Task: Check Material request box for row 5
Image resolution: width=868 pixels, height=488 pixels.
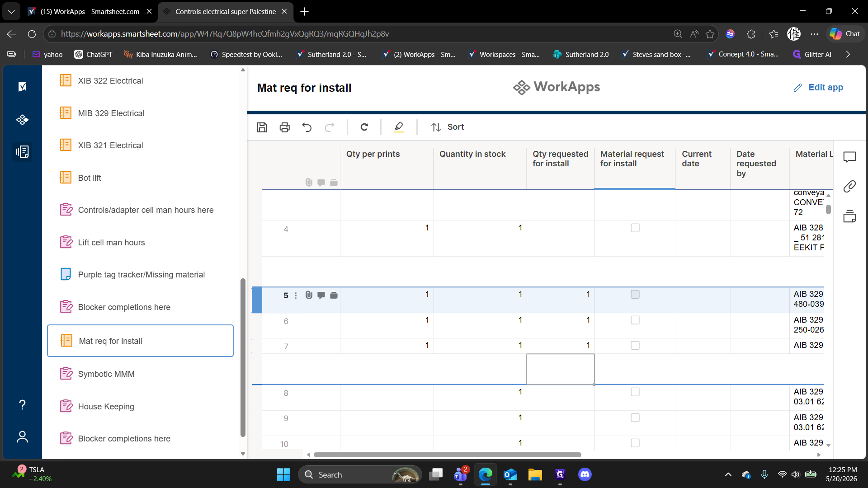Action: (x=635, y=295)
